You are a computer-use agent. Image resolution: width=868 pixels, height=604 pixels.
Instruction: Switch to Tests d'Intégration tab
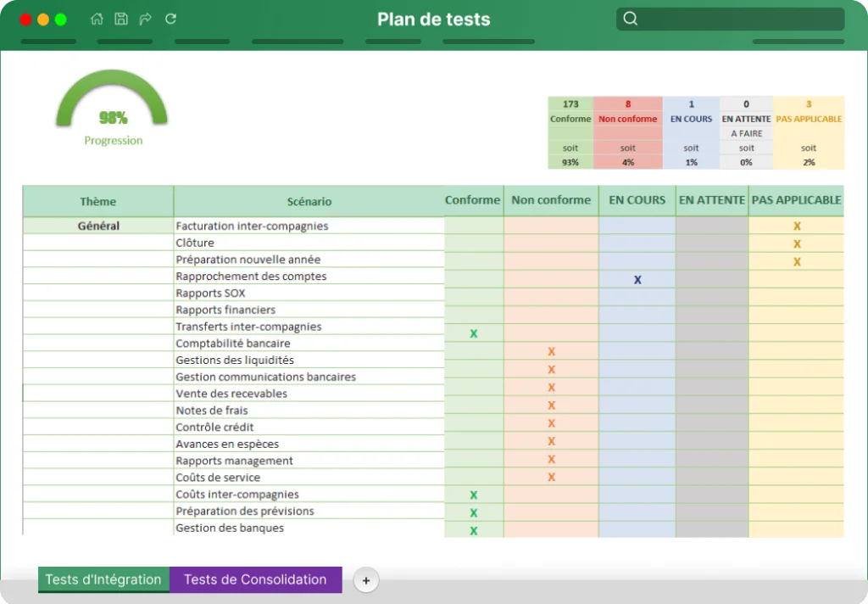[103, 579]
